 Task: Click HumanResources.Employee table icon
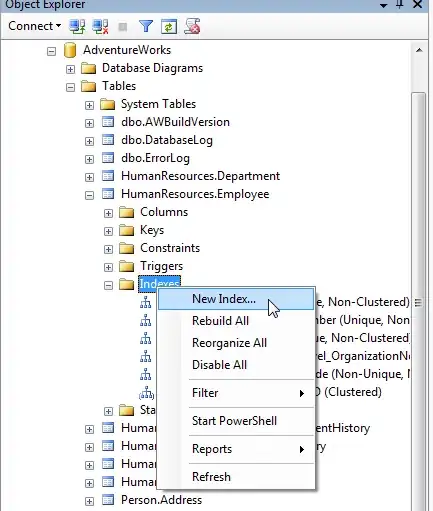[x=108, y=194]
